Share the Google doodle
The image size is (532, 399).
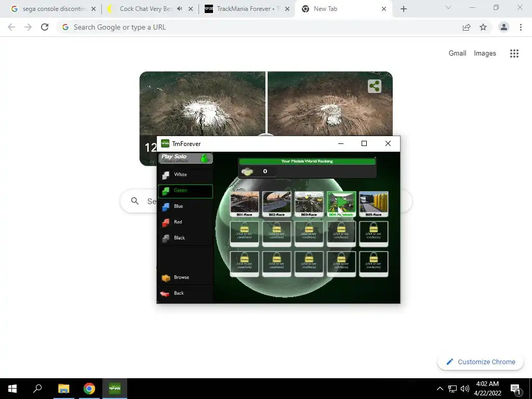[374, 86]
